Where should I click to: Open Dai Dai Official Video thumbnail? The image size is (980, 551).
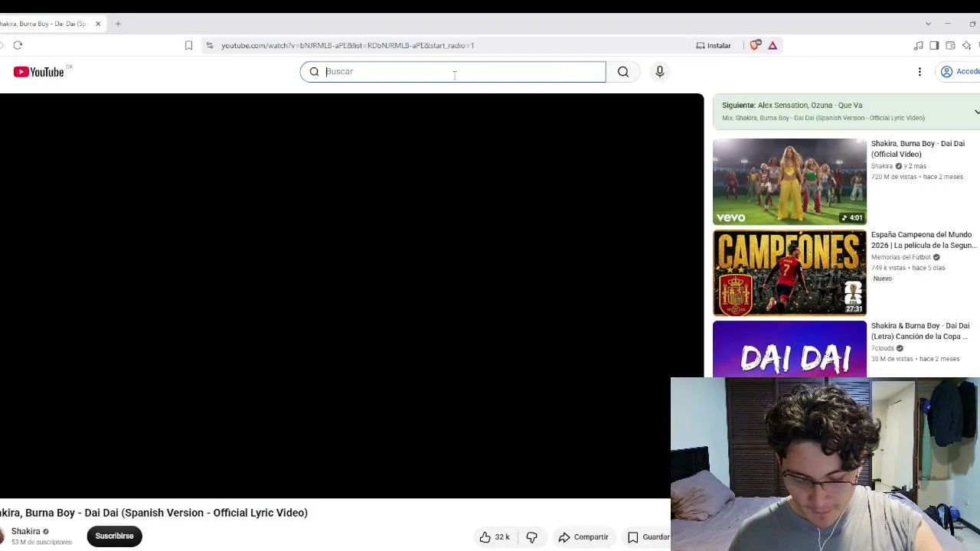[789, 182]
